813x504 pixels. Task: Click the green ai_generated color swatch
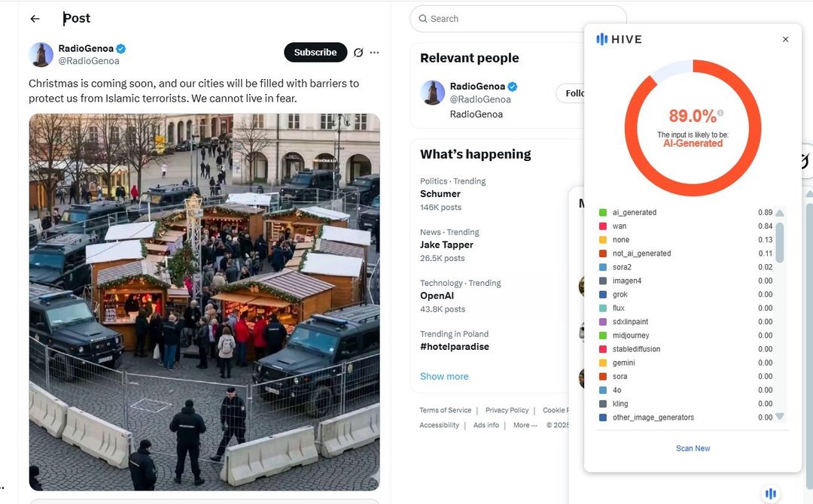[x=603, y=213]
